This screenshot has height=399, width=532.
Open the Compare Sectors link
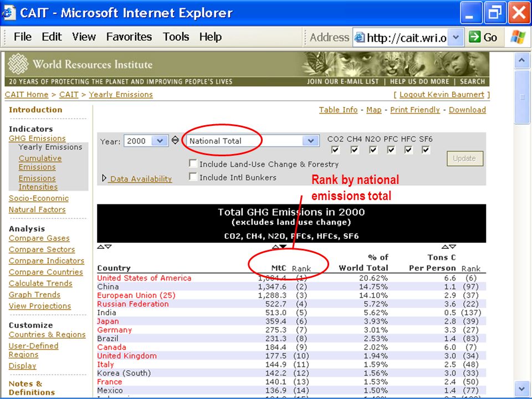[x=42, y=249]
